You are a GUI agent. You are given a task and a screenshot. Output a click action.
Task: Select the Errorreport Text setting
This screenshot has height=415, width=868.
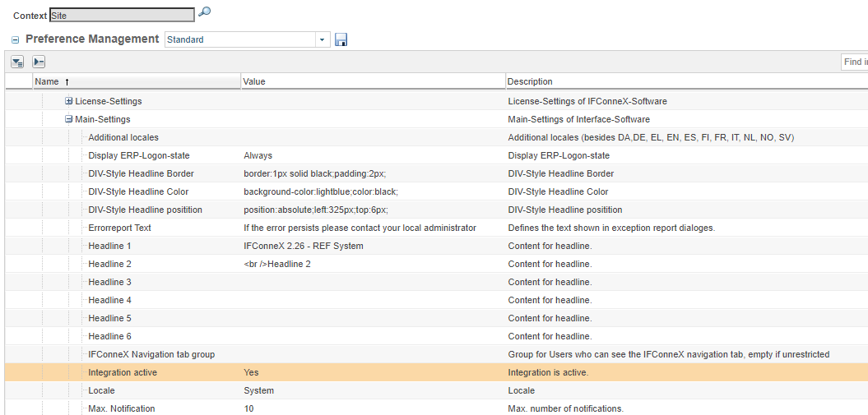[119, 228]
